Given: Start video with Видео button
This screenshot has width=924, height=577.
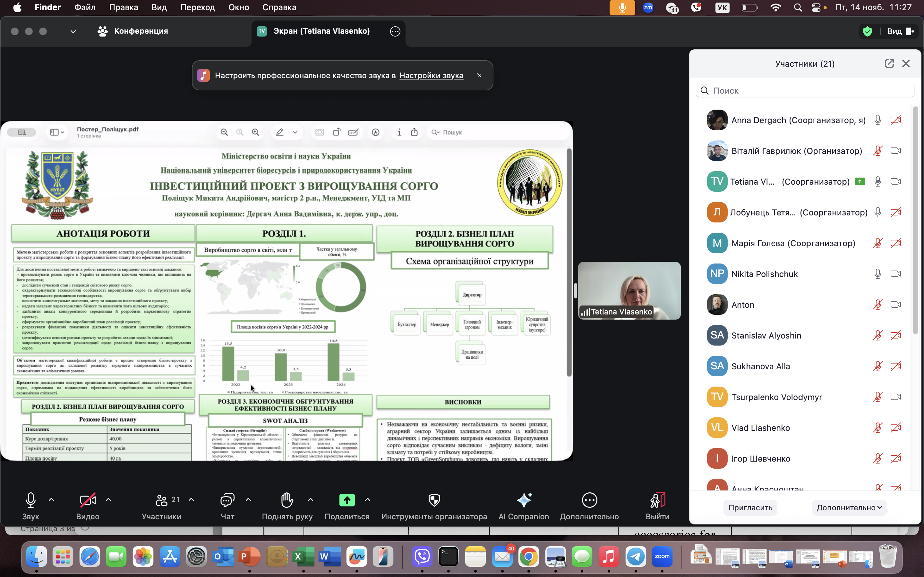Looking at the screenshot, I should pyautogui.click(x=88, y=500).
